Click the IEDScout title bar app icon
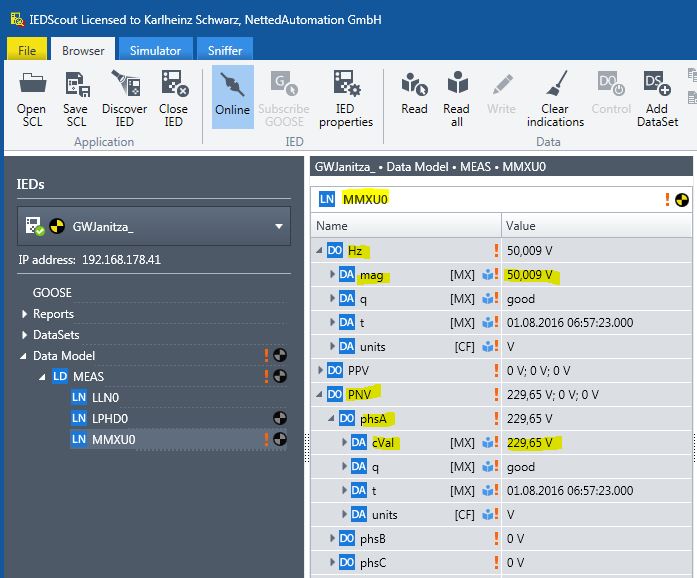Screen dimensions: 697x578 pyautogui.click(x=17, y=19)
